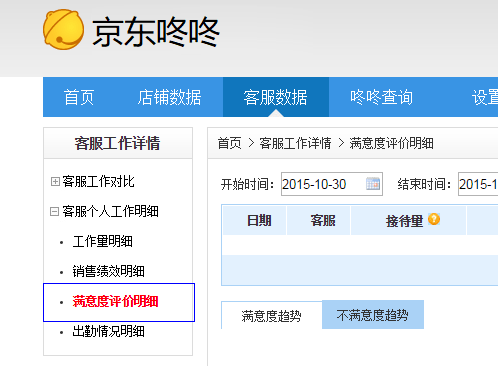The height and width of the screenshot is (366, 498).
Task: Select 满意度评价明细 in the sidebar
Action: 115,301
